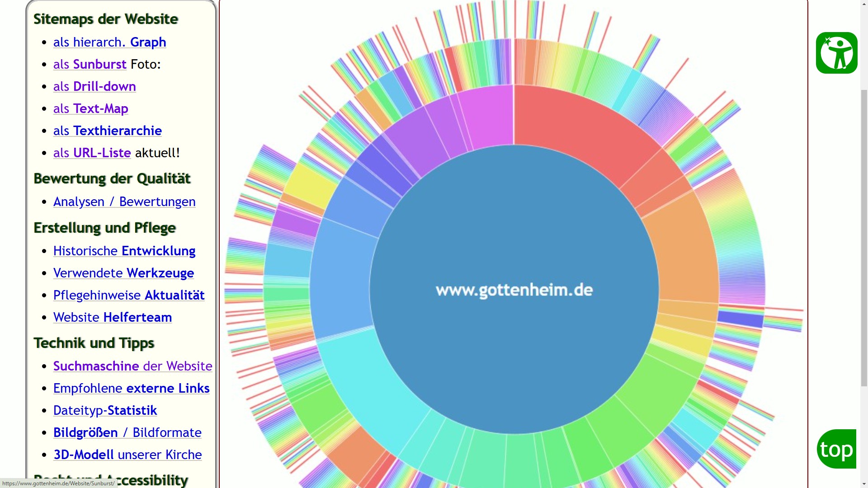Image resolution: width=868 pixels, height=488 pixels.
Task: Click the yellow block in the second ring
Action: pos(312,185)
